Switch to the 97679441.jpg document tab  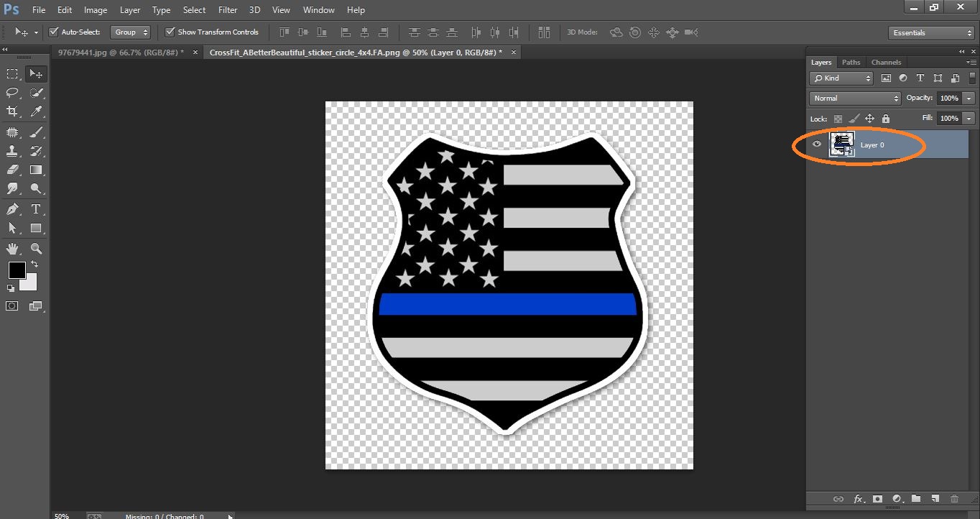tap(120, 52)
